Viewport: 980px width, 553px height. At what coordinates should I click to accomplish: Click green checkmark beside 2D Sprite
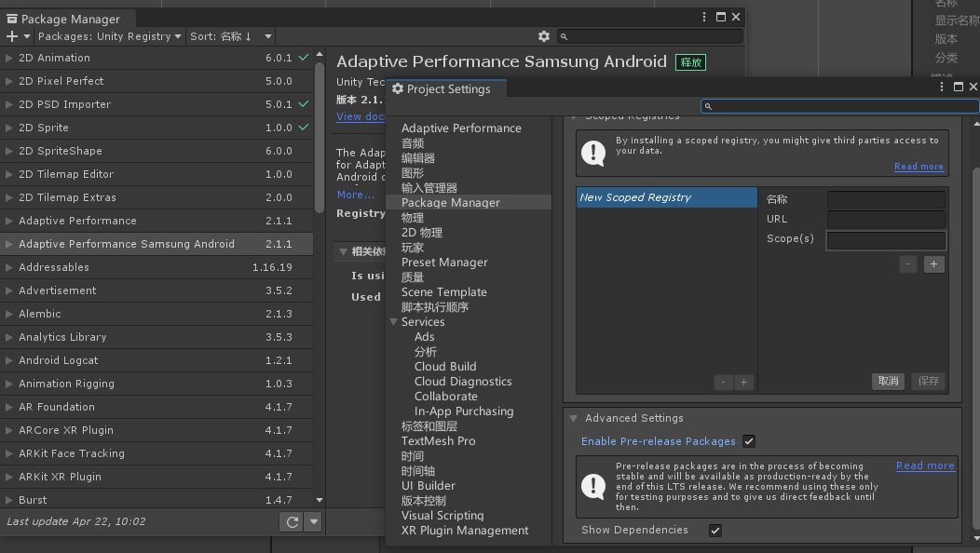(x=304, y=127)
